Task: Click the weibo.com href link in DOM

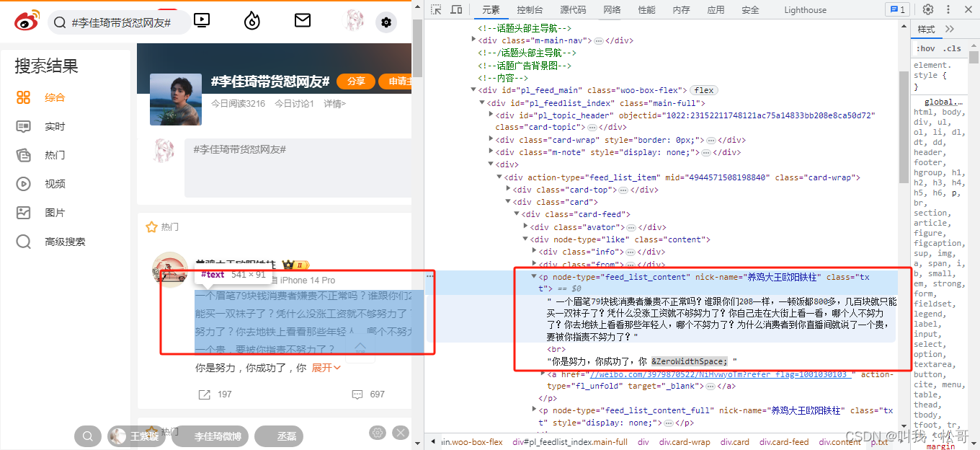Action: pyautogui.click(x=721, y=374)
